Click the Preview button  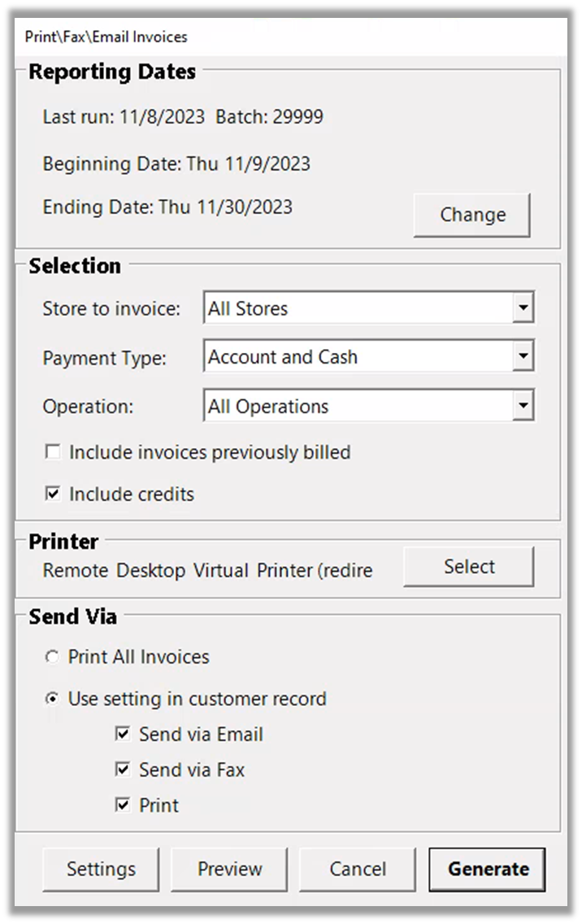pos(229,869)
